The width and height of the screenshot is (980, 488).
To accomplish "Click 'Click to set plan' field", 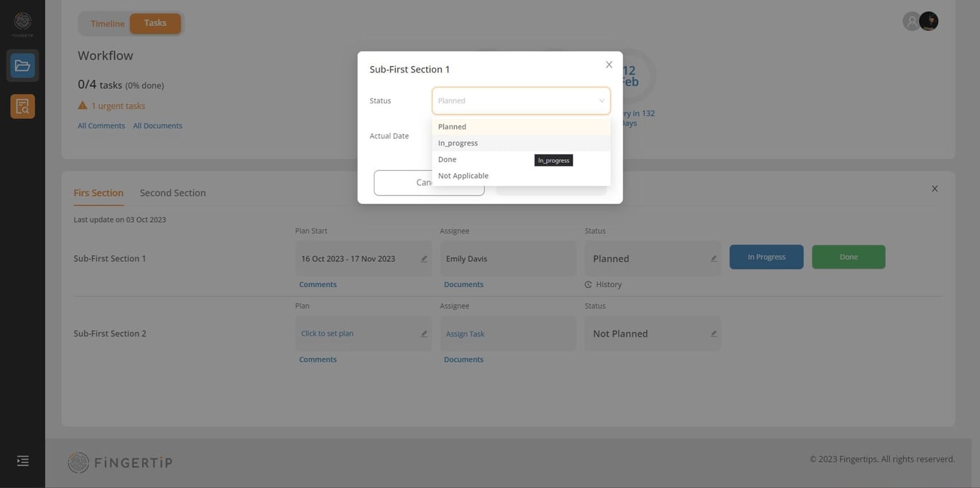I will [x=327, y=334].
